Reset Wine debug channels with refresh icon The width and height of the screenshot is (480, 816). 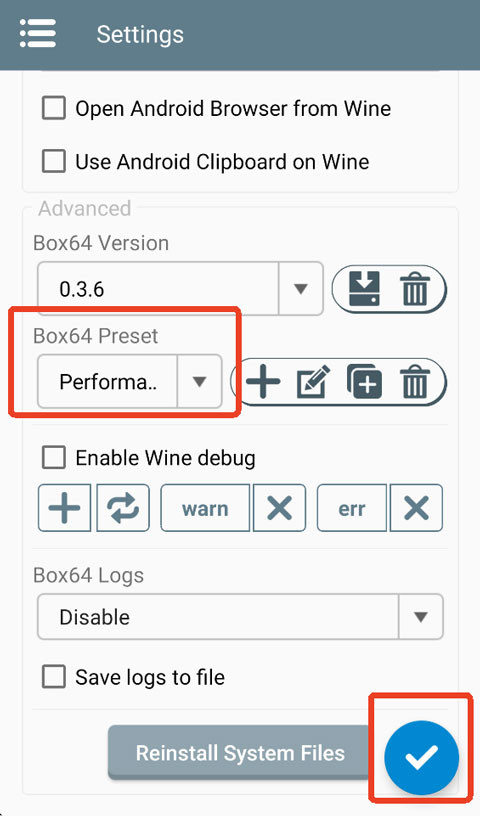123,508
